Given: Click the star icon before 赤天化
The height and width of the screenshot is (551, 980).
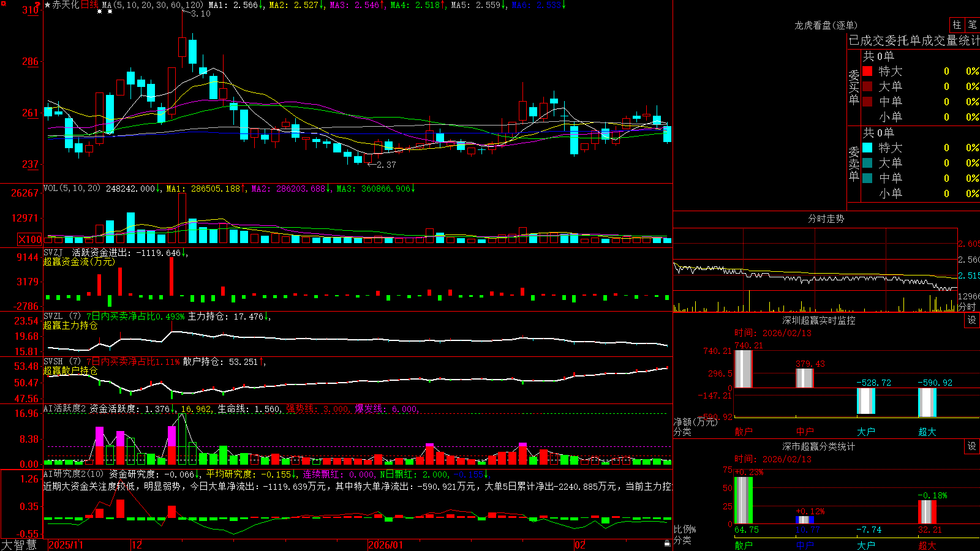Looking at the screenshot, I should point(48,5).
